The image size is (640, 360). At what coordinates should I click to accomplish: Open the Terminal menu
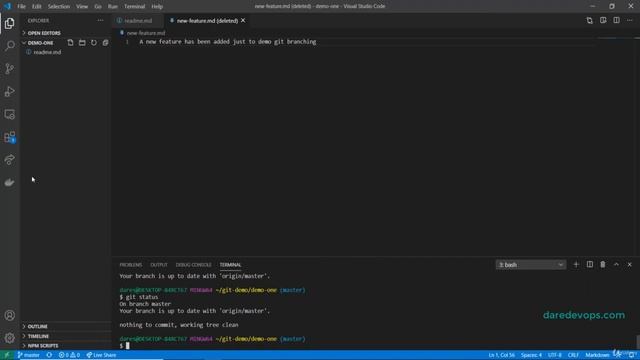point(134,6)
